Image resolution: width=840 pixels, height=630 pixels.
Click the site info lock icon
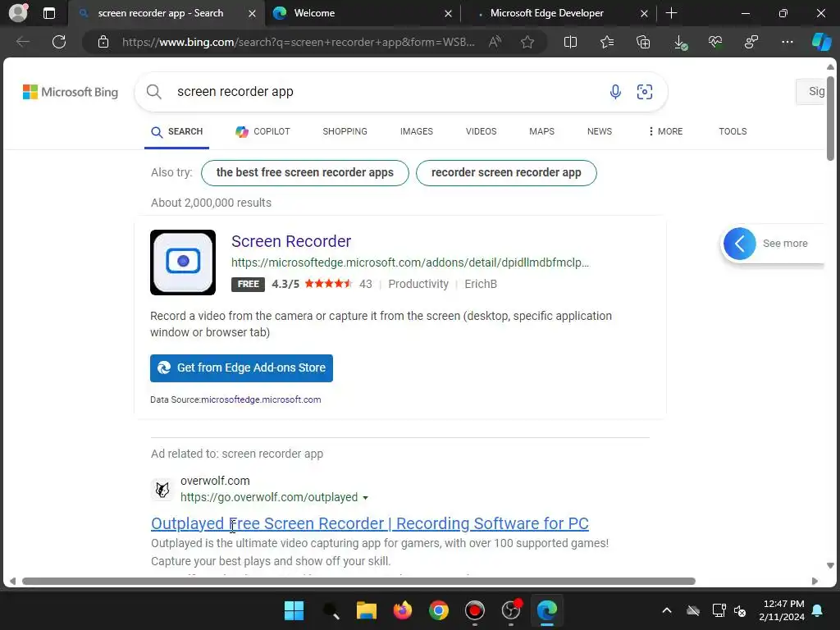tap(103, 42)
